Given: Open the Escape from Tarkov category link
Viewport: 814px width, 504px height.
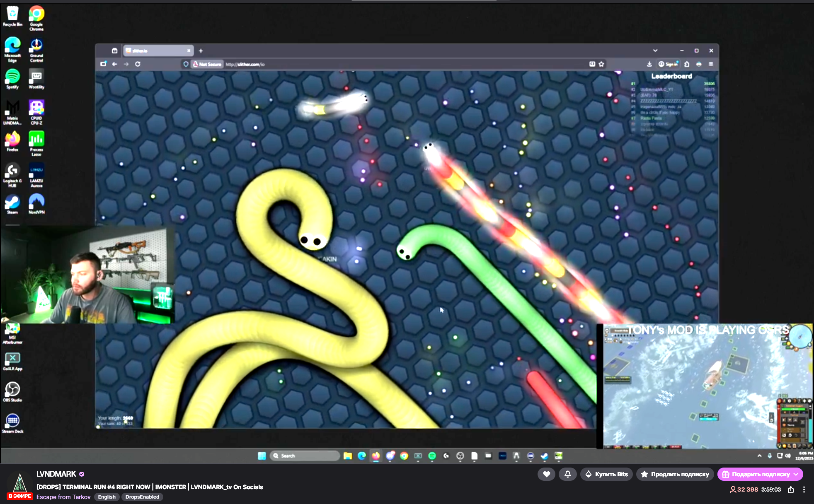Looking at the screenshot, I should [x=63, y=497].
